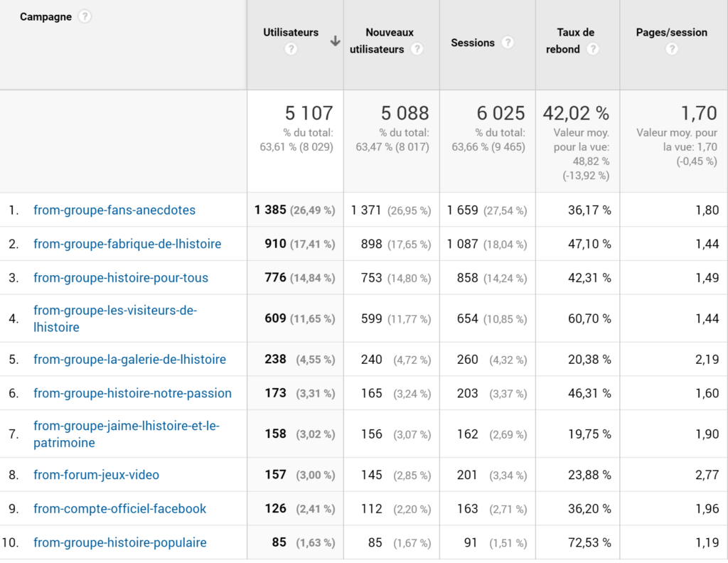Select users value 1 385 in row 1
The width and height of the screenshot is (728, 563).
[x=270, y=210]
